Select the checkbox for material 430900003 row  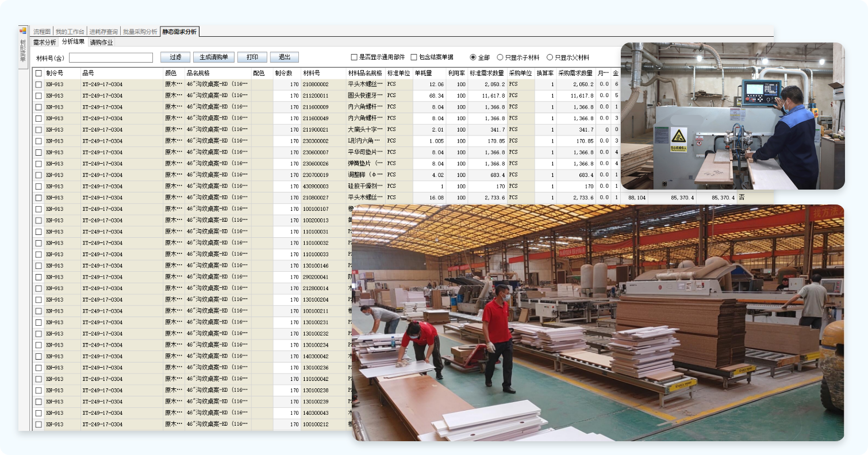click(x=39, y=187)
